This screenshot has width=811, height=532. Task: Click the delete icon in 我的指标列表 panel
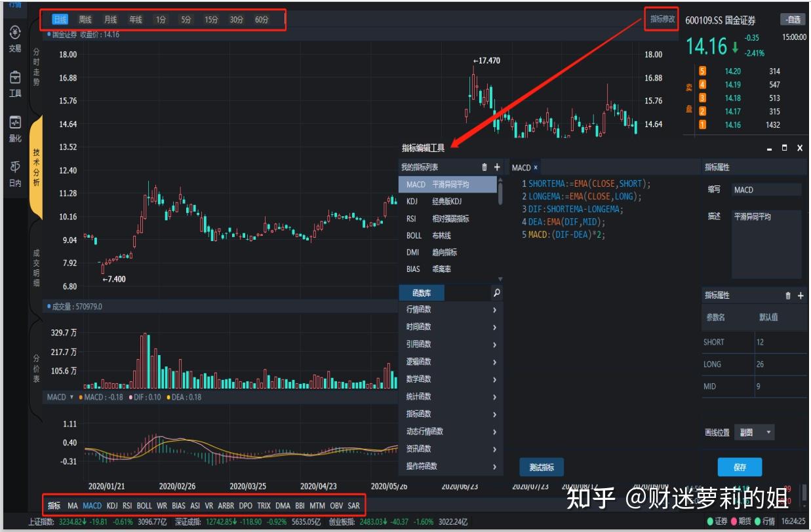click(x=485, y=167)
